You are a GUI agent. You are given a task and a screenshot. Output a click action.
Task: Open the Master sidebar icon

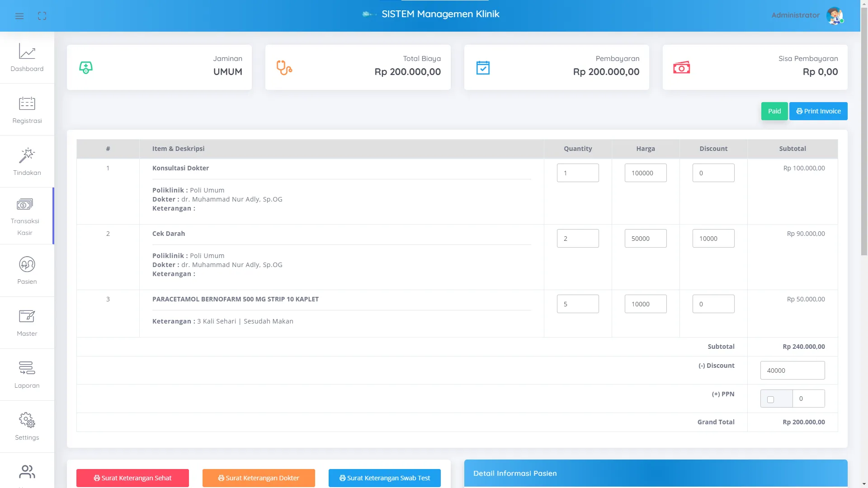pos(27,316)
